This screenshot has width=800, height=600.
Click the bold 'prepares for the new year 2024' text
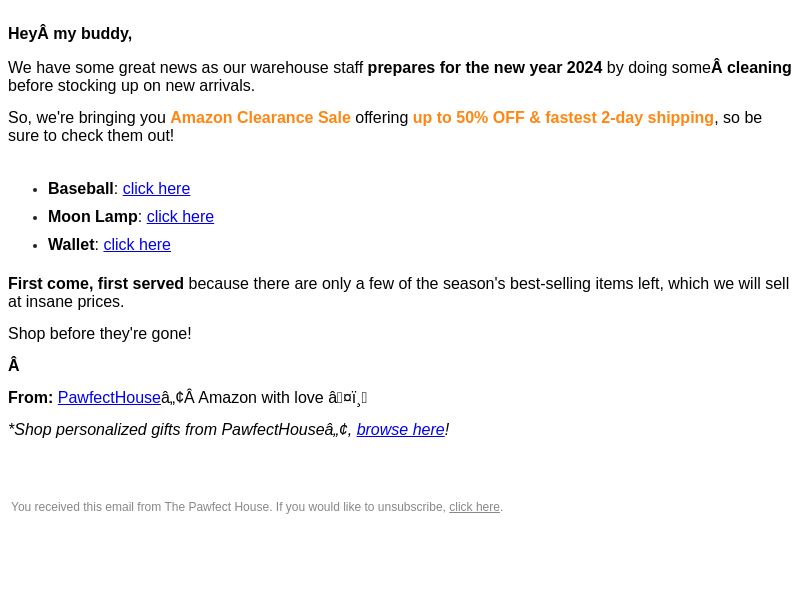(x=485, y=67)
